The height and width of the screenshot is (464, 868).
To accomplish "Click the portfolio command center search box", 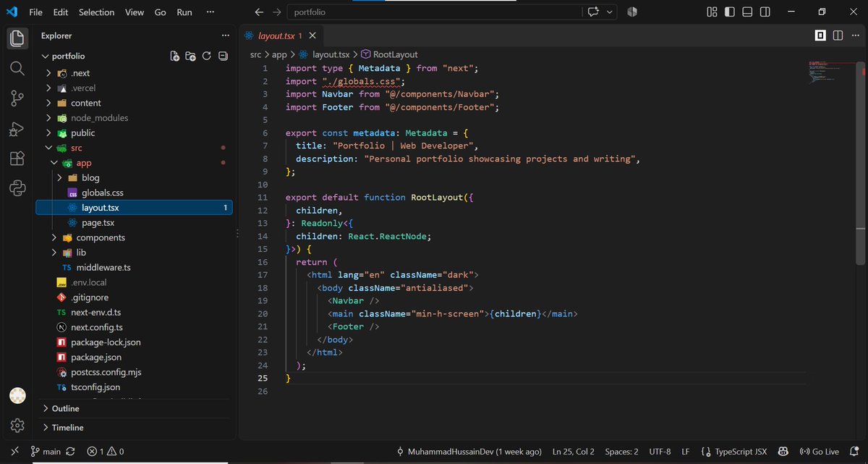I will [435, 12].
